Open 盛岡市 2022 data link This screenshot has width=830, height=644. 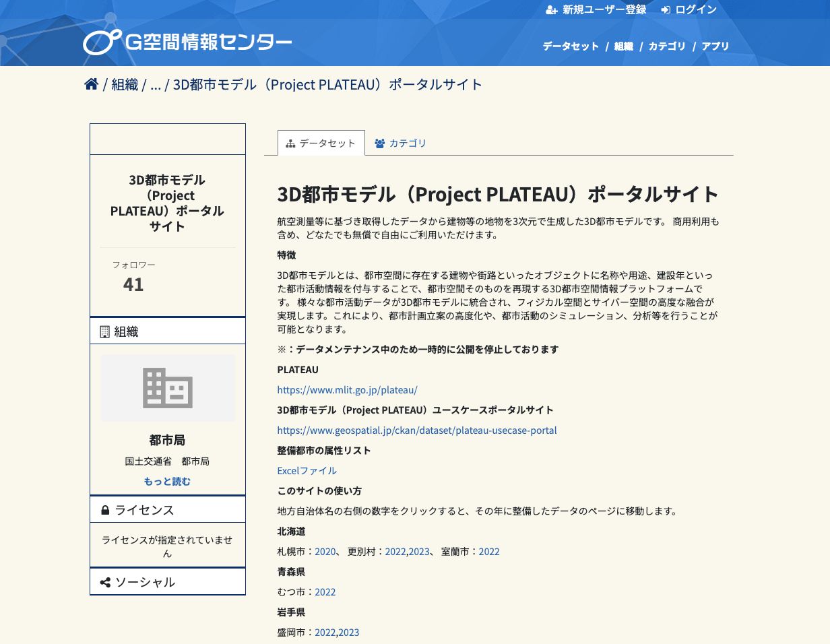(325, 633)
